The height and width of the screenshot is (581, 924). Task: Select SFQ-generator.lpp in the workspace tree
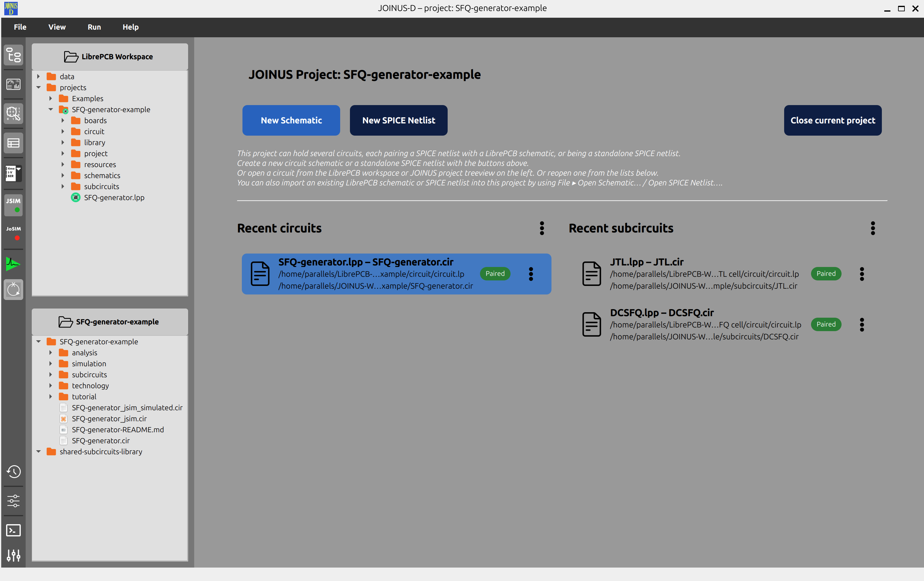click(114, 197)
